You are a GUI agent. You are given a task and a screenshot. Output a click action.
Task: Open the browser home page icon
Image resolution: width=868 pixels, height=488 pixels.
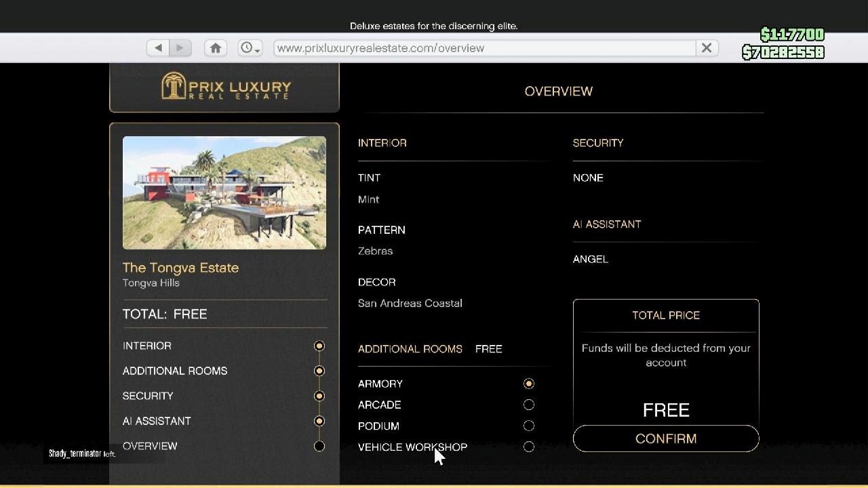tap(216, 48)
